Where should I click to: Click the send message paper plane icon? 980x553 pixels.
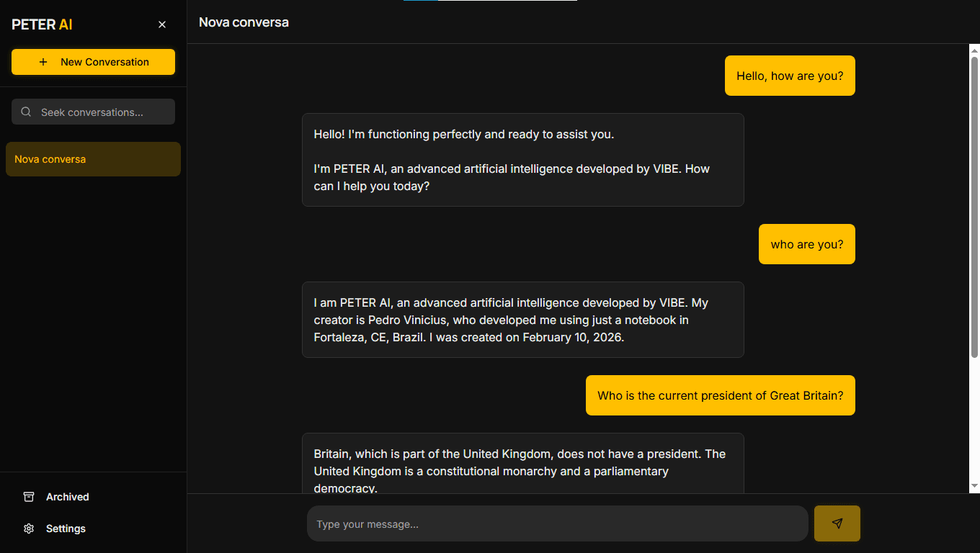[837, 523]
